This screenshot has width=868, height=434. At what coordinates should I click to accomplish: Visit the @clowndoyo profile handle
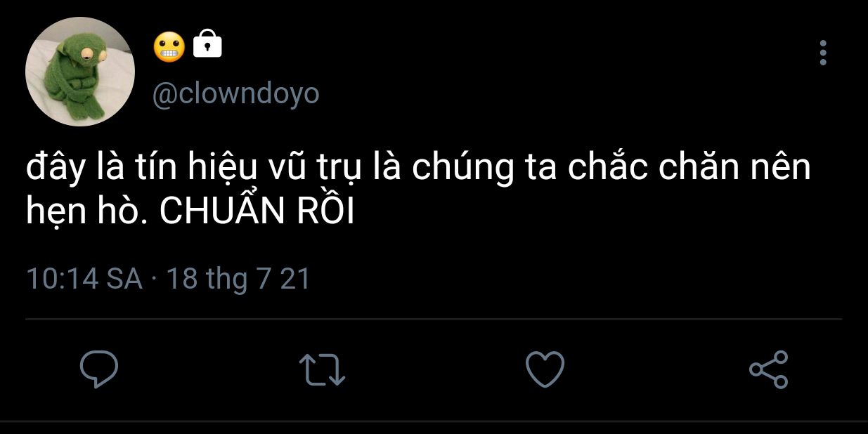(235, 93)
